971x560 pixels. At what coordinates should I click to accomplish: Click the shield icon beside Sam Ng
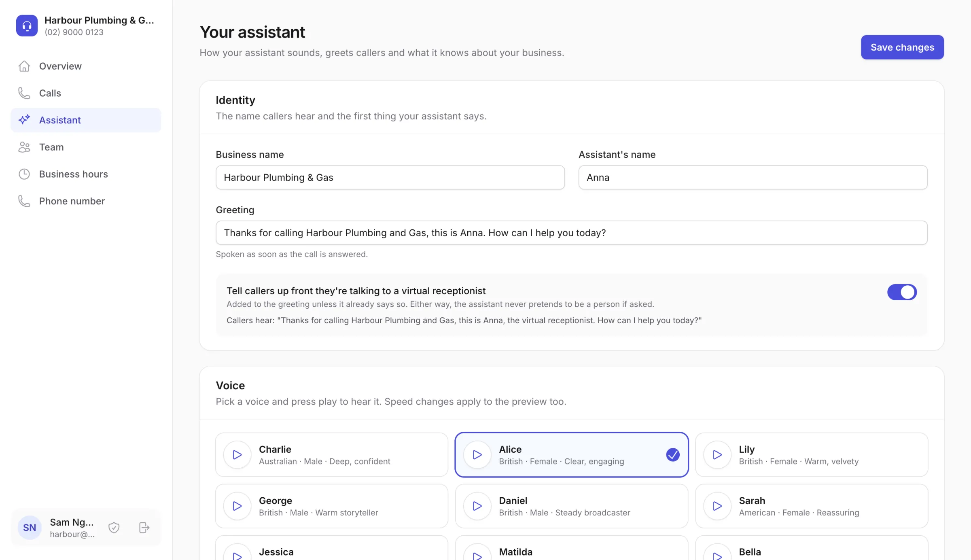(114, 528)
